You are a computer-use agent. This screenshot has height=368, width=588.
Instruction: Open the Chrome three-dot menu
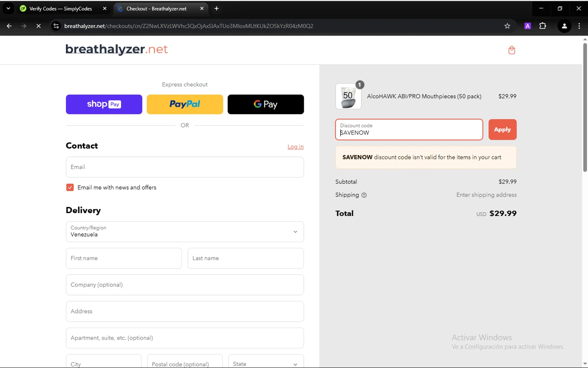pyautogui.click(x=579, y=26)
